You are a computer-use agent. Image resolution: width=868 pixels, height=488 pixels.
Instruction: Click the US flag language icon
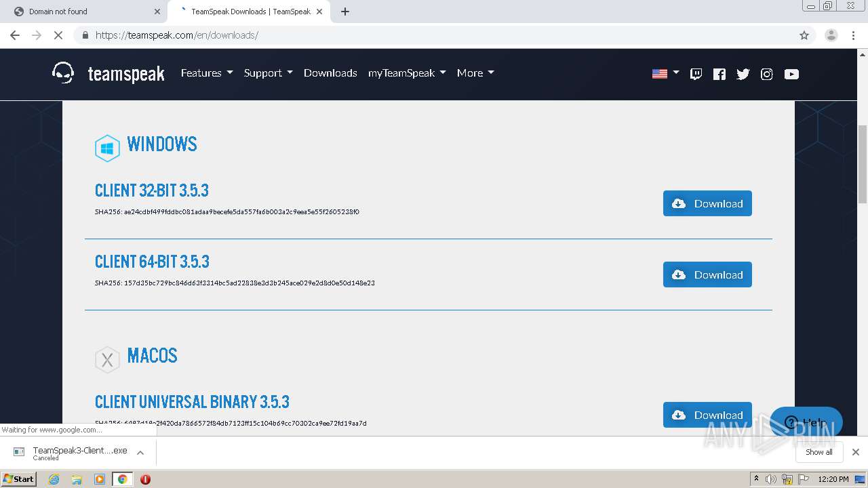click(659, 73)
